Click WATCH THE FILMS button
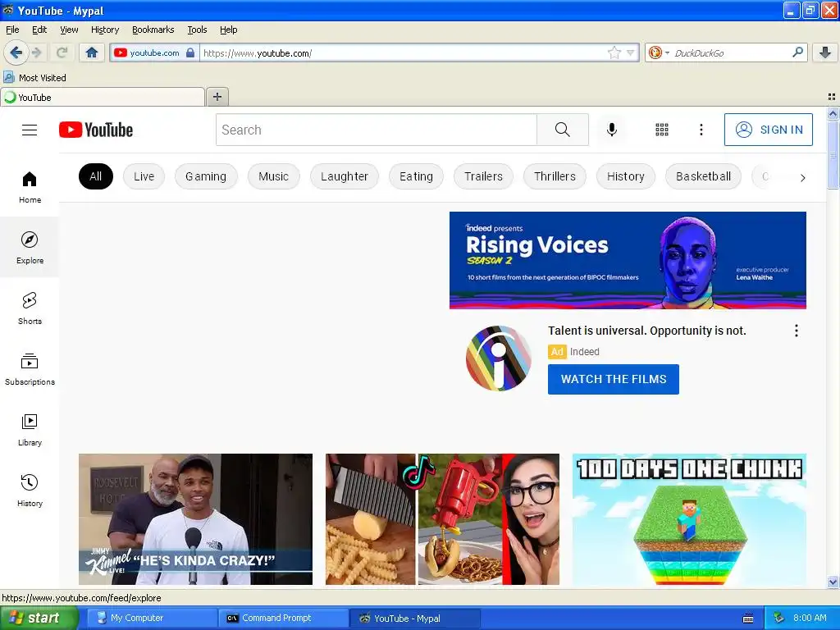840x630 pixels. (x=614, y=379)
